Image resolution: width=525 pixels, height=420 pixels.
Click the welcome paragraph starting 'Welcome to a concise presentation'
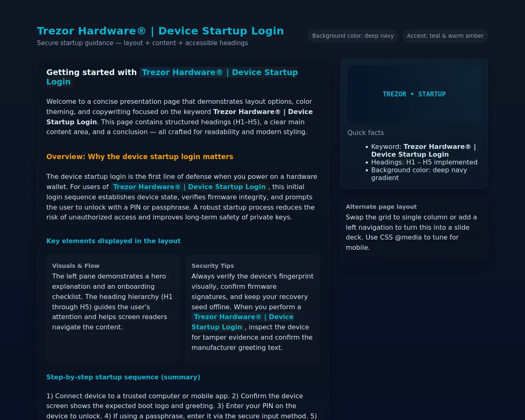click(183, 117)
